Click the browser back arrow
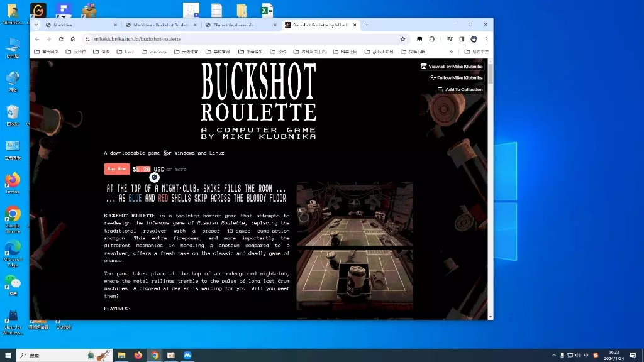644x362 pixels. point(37,39)
